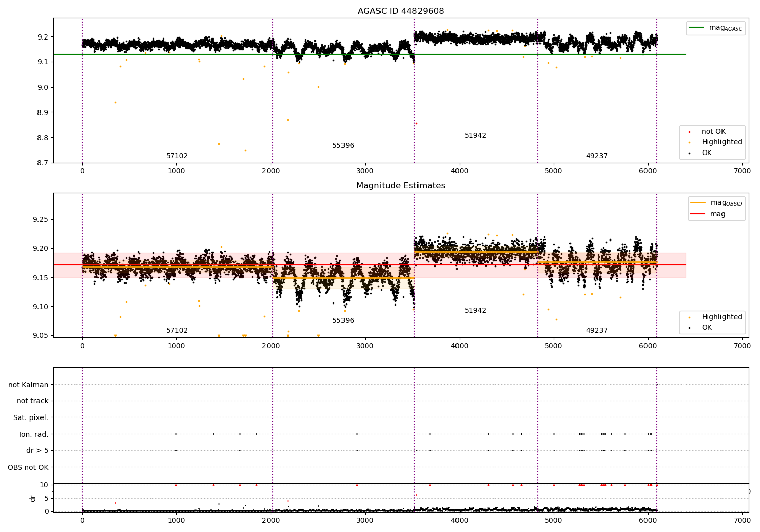Select 'OK' entry in Magnitude Estimates legend
This screenshot has height=532, width=760.
tap(706, 328)
